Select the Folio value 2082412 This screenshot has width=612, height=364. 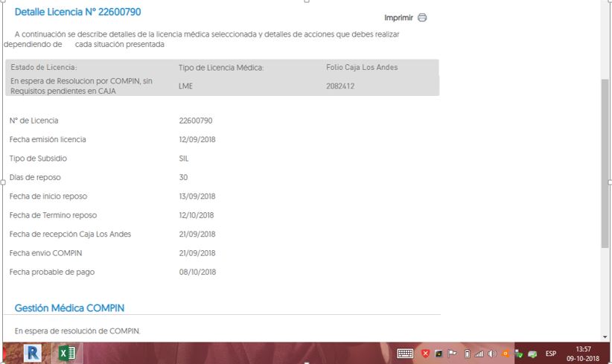[x=340, y=86]
